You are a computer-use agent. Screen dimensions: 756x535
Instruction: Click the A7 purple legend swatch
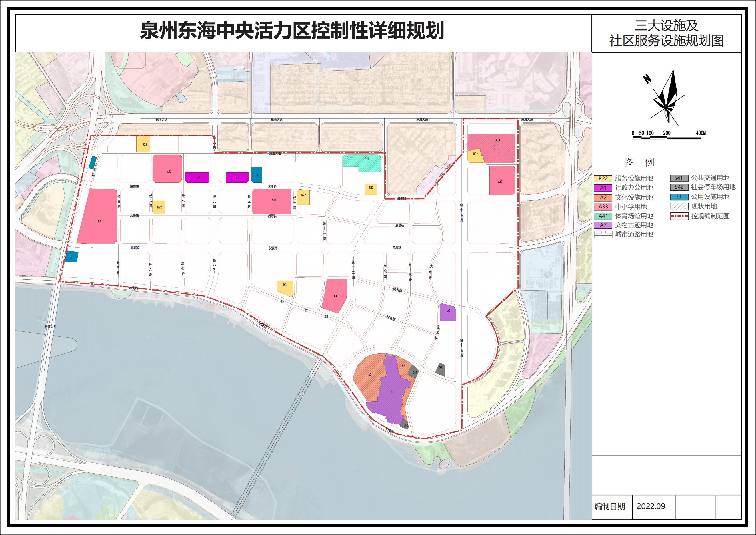[603, 225]
